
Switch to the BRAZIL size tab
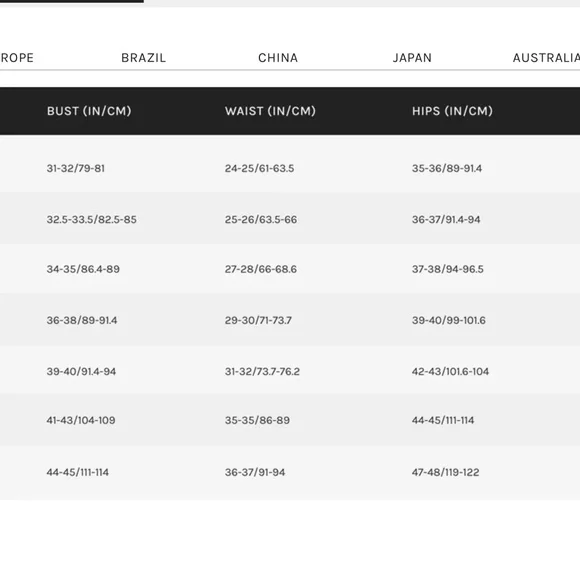pos(144,58)
